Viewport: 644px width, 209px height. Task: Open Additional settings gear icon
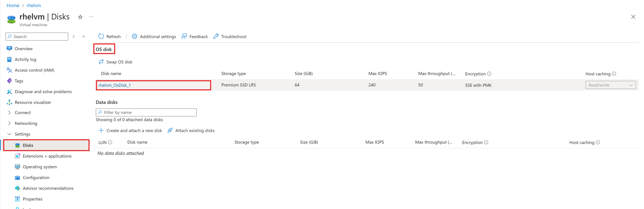[135, 36]
